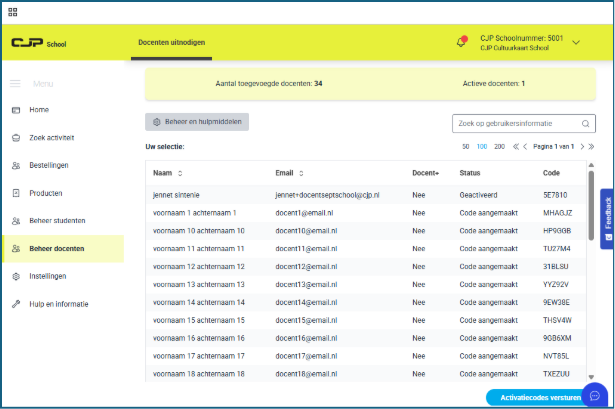This screenshot has height=409, width=615.
Task: Click code NVT85L
Action: 556,356
